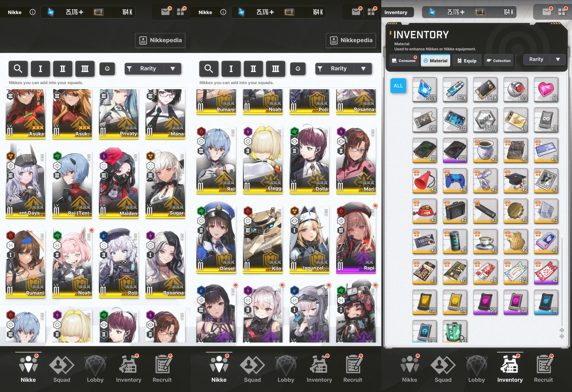Viewport: 572px width, 392px height.
Task: Open Mana character card
Action: (x=165, y=114)
